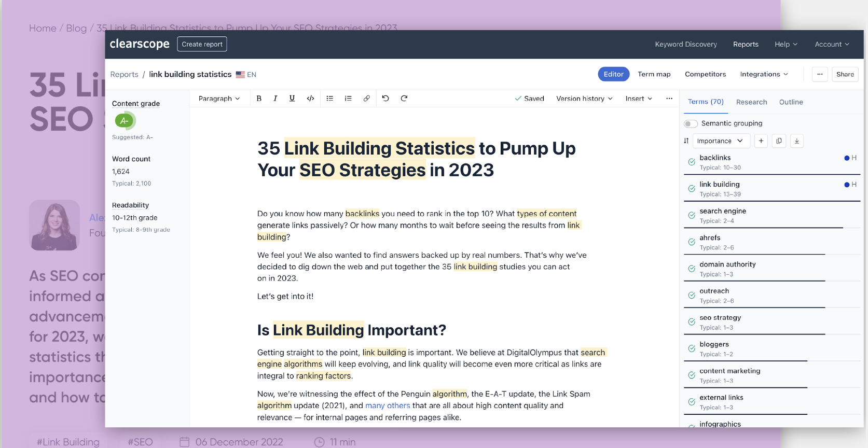Apply underline formatting
868x448 pixels.
coord(292,99)
